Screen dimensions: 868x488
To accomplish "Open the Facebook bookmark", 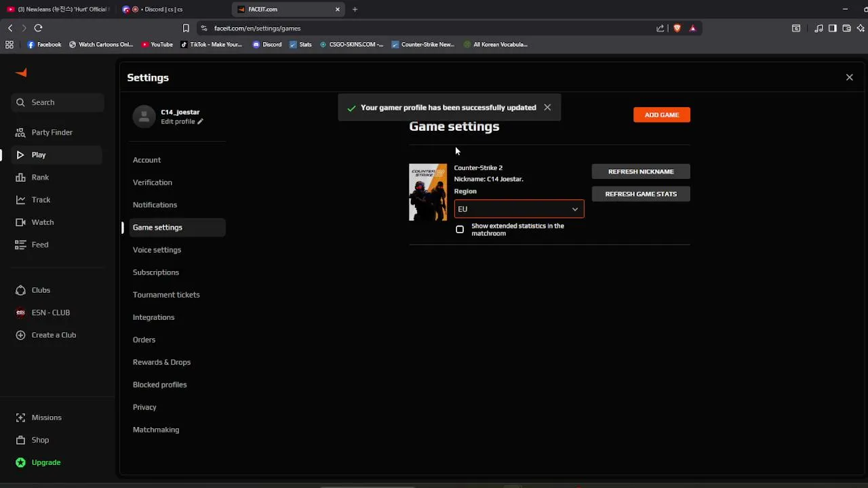I will pos(44,44).
